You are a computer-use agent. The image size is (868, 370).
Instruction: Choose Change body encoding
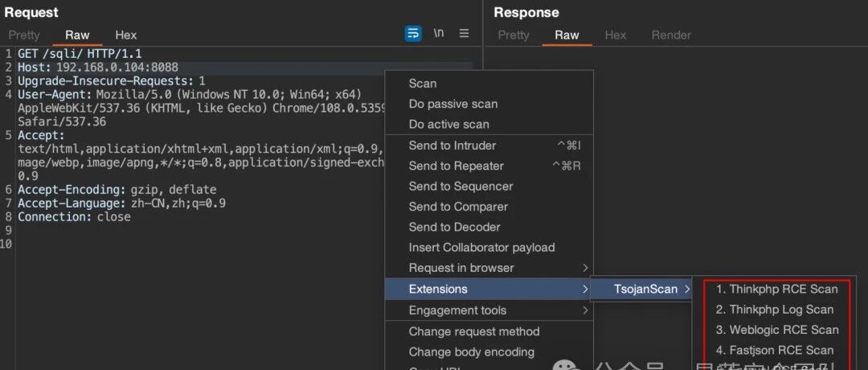489,352
